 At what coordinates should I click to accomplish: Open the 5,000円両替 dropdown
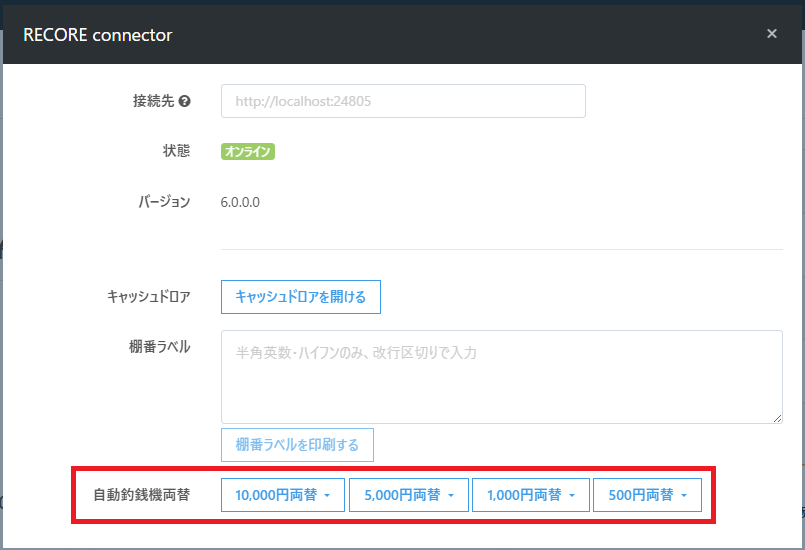click(x=409, y=495)
